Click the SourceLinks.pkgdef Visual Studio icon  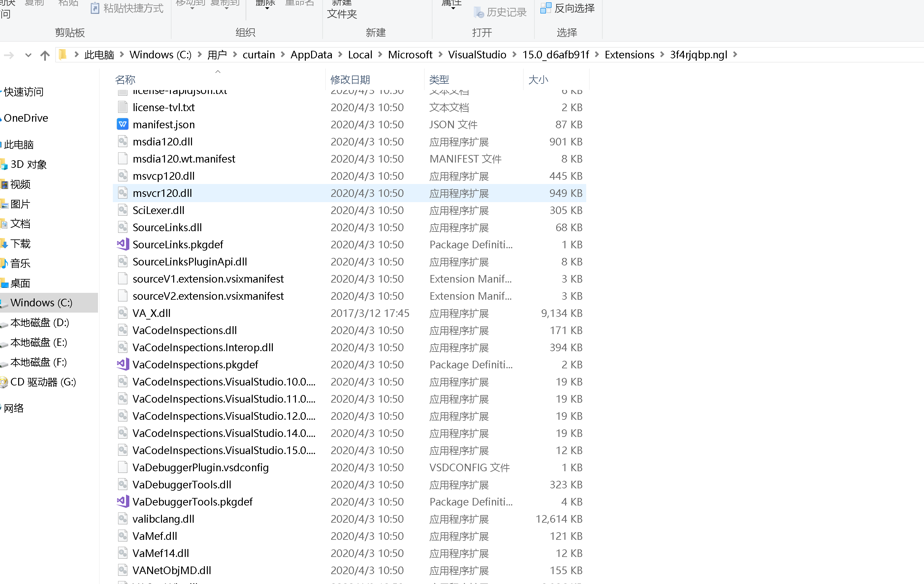pos(122,244)
